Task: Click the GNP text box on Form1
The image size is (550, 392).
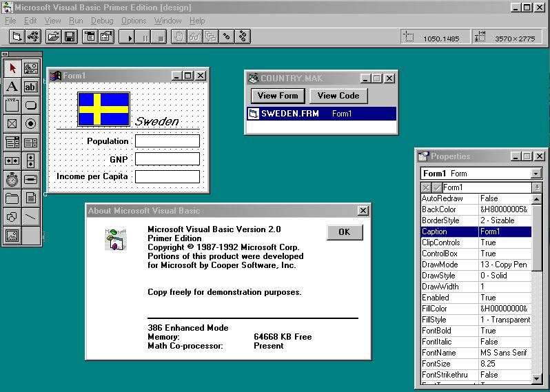Action: coord(167,159)
